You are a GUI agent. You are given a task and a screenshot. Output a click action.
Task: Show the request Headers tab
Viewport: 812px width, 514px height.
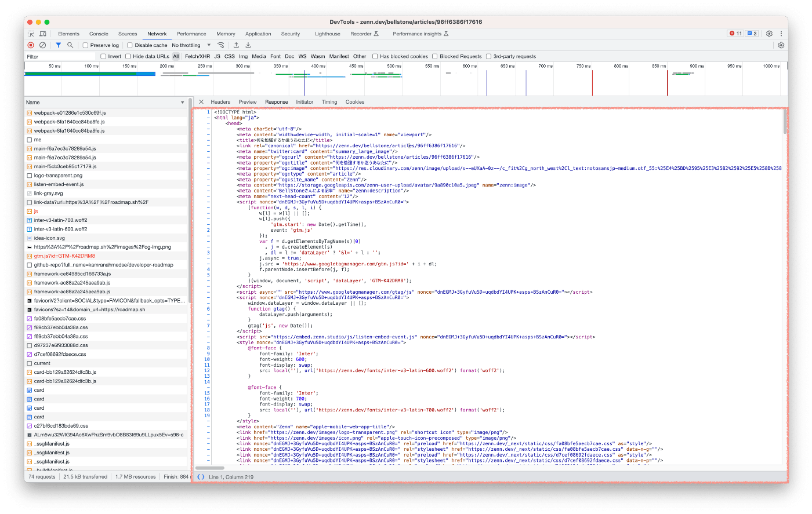(220, 102)
